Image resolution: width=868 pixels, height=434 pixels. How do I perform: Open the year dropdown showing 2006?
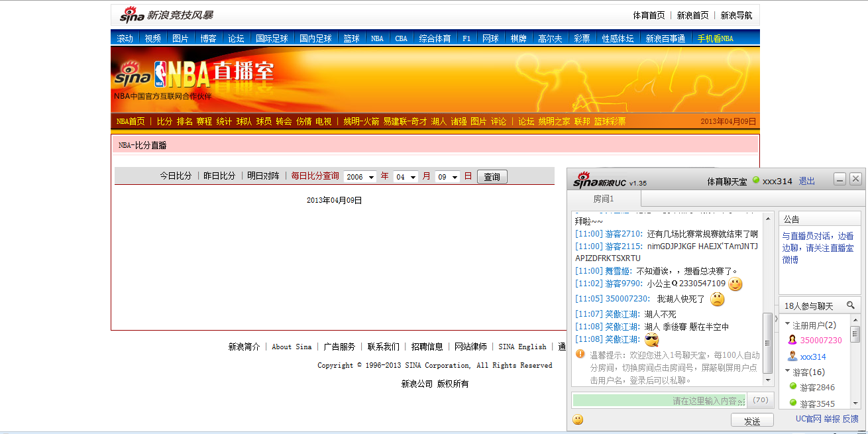tap(360, 177)
